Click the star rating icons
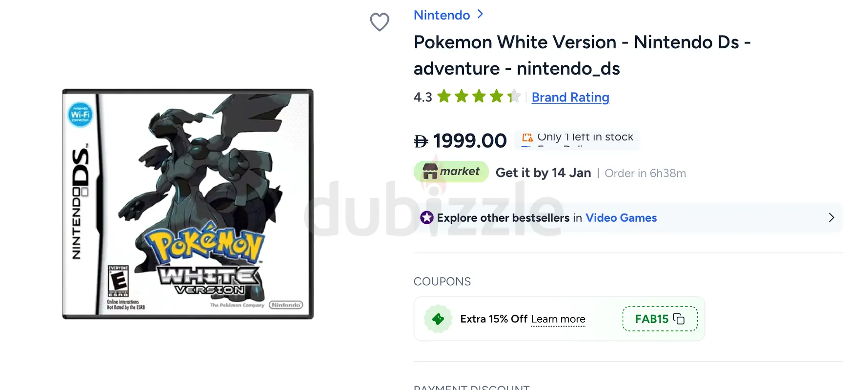 479,97
